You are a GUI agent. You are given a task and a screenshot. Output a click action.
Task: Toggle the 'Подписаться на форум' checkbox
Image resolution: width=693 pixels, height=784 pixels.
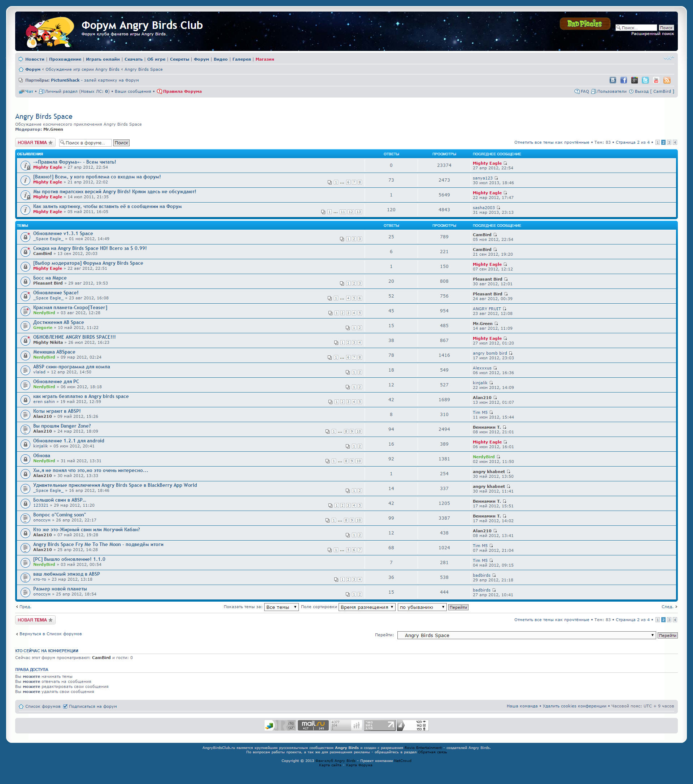[65, 706]
